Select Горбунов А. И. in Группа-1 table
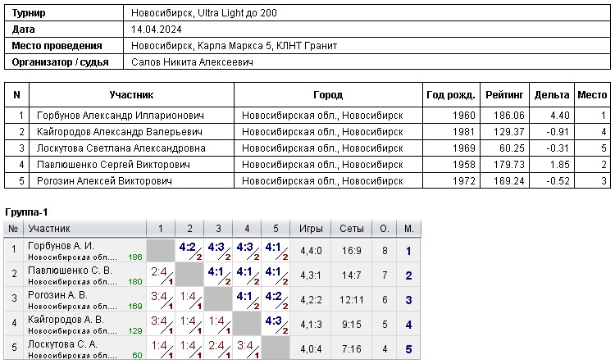This screenshot has height=364, width=615. click(x=61, y=246)
